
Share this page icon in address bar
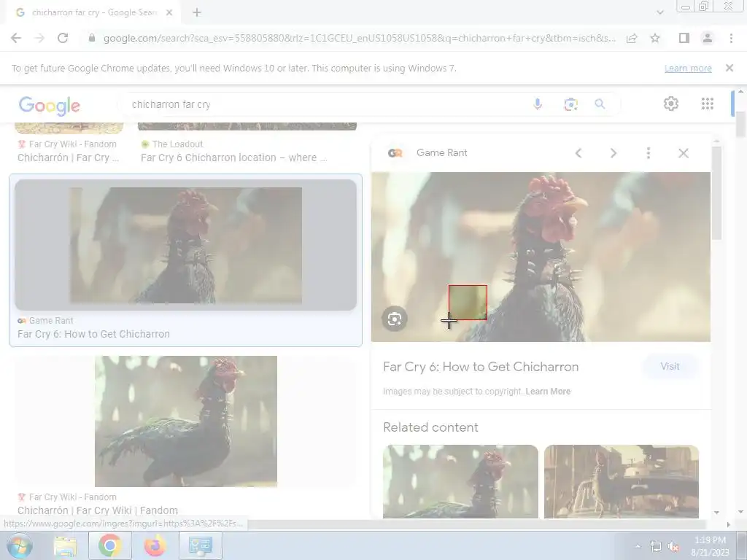click(632, 38)
